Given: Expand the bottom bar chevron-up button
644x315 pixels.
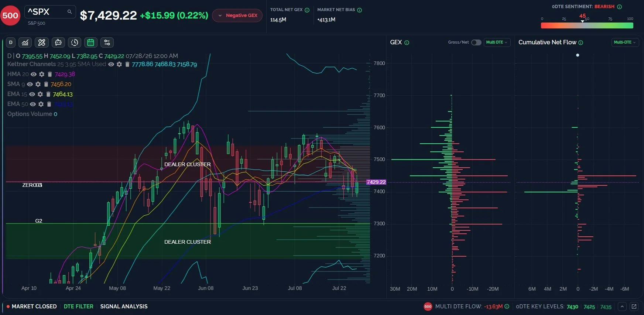Looking at the screenshot, I should pyautogui.click(x=622, y=307).
